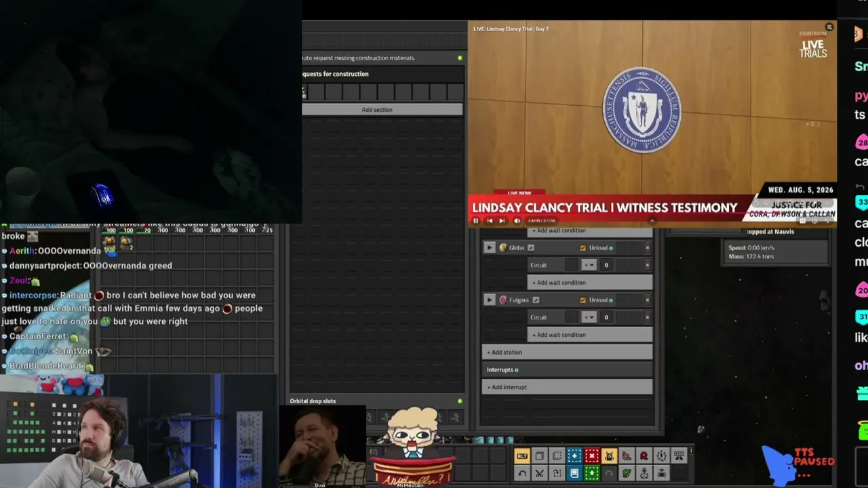Click the "Speed: 0.00 km/s" readout
868x488 pixels.
[751, 247]
